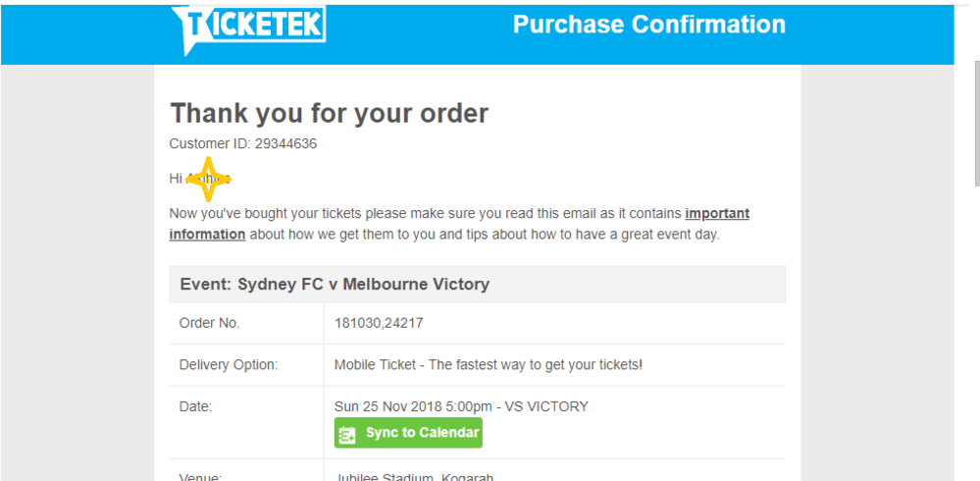
Task: Click the calendar icon in Sync button
Action: pyautogui.click(x=347, y=434)
